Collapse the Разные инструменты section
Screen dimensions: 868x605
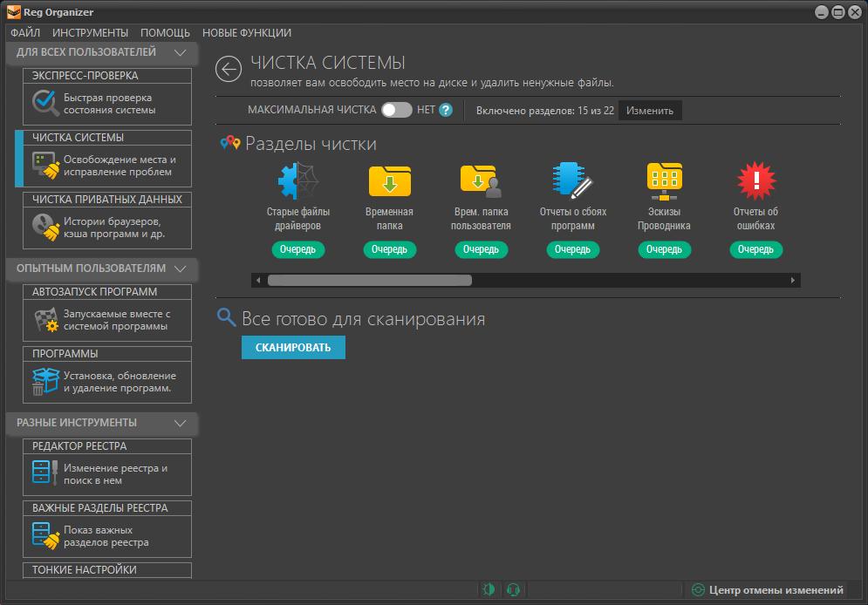(x=181, y=423)
